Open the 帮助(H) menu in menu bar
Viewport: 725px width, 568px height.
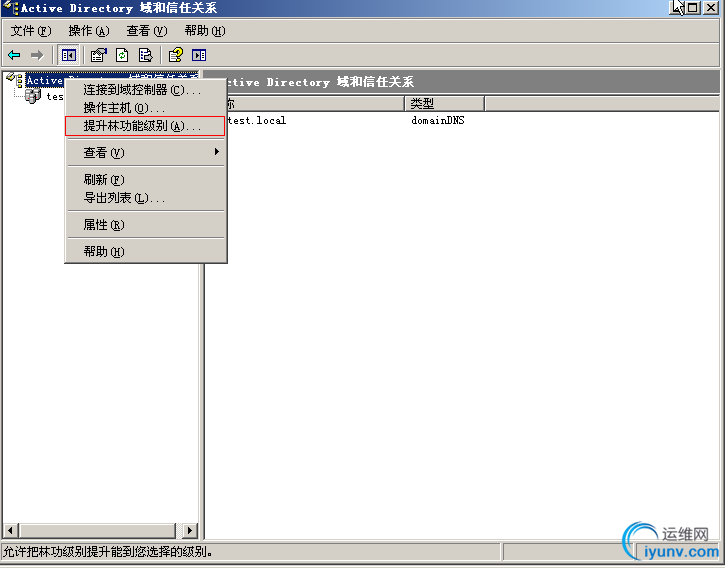(205, 31)
